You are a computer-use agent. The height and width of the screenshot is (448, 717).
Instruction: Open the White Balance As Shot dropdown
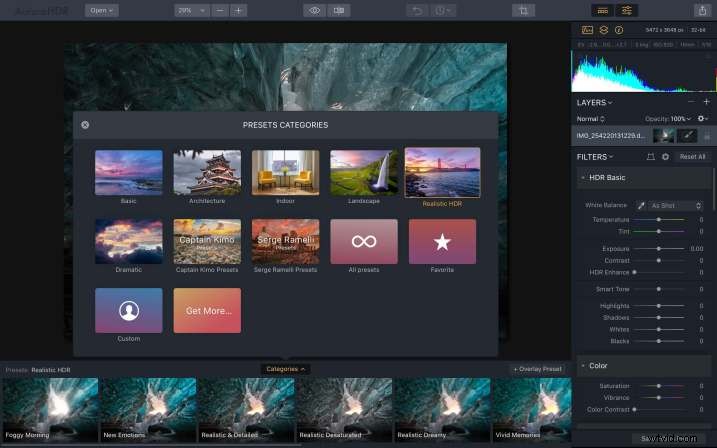pyautogui.click(x=677, y=205)
